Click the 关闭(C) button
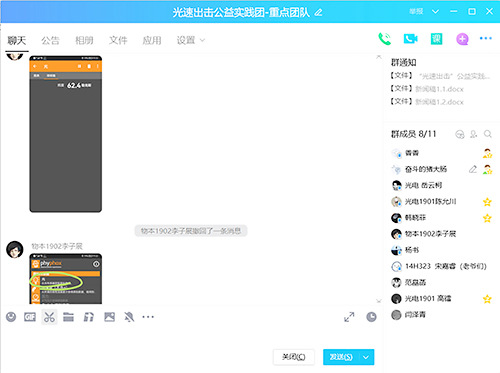This screenshot has height=373, width=500. pos(293,357)
